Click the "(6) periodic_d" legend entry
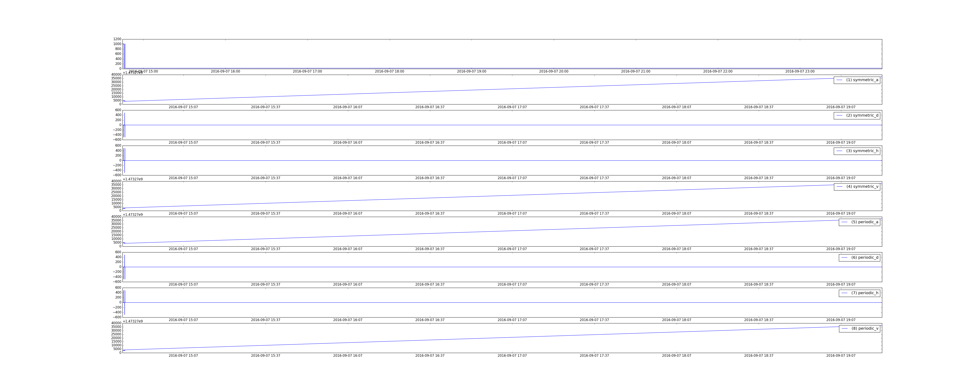The height and width of the screenshot is (392, 980). point(859,258)
